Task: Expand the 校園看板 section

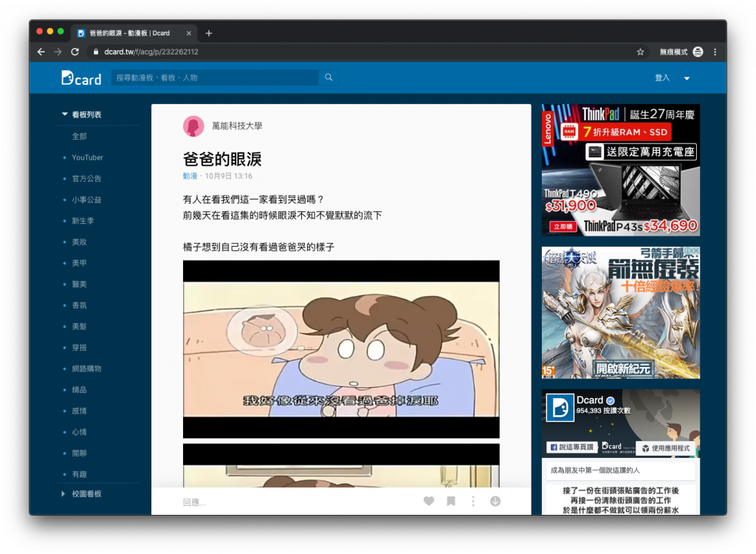Action: tap(81, 493)
